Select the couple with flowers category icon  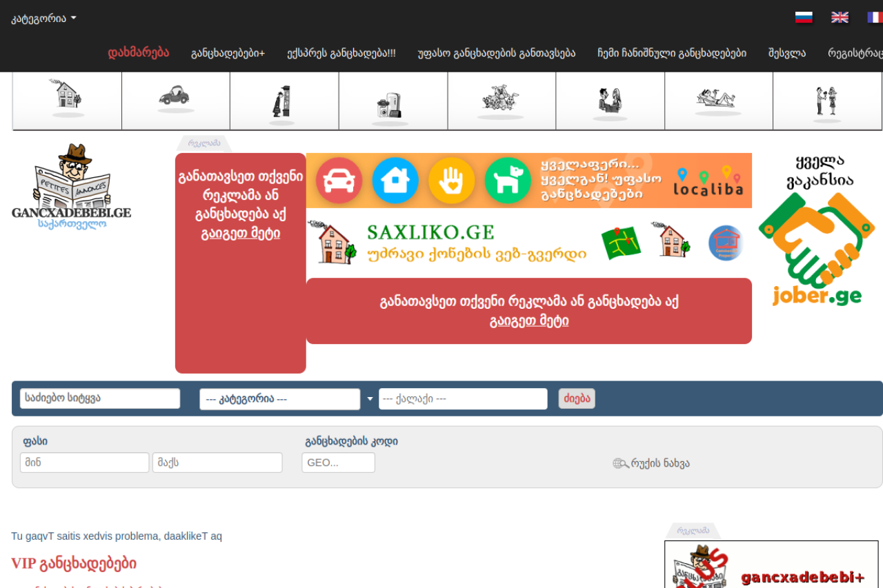[x=826, y=103]
